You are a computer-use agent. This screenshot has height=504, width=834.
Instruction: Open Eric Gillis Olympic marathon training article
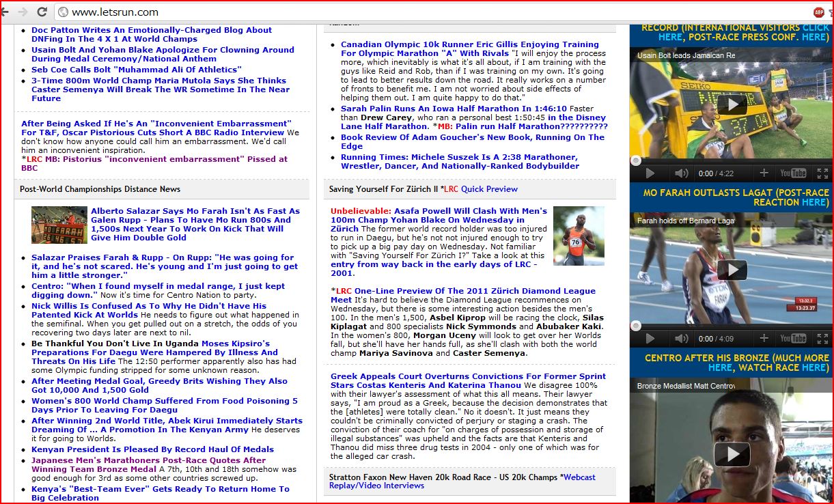pos(470,48)
